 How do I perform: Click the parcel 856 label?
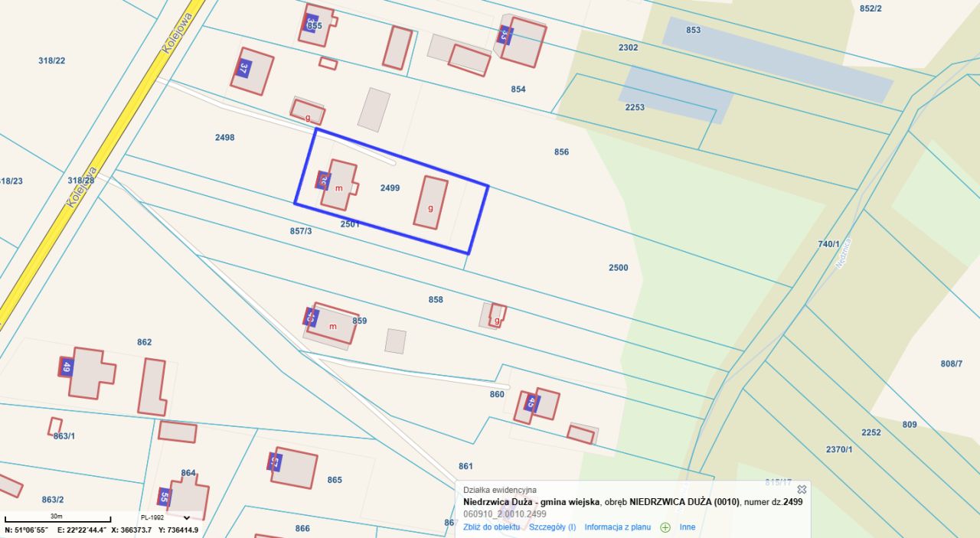(x=562, y=152)
